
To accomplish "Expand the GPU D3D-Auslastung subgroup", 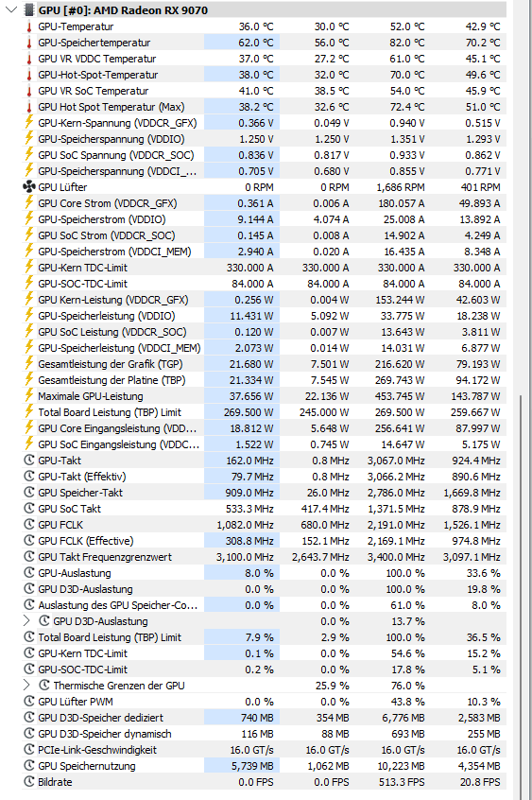I will (x=27, y=621).
